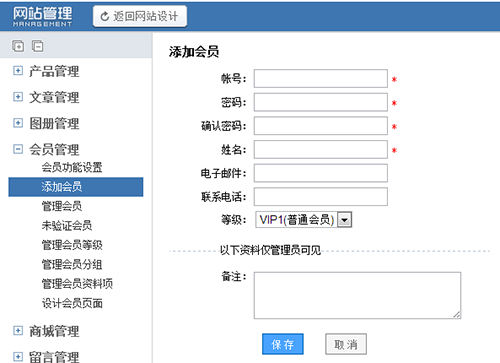The width and height of the screenshot is (500, 363).
Task: Click inside the 备注 text area
Action: (x=357, y=295)
